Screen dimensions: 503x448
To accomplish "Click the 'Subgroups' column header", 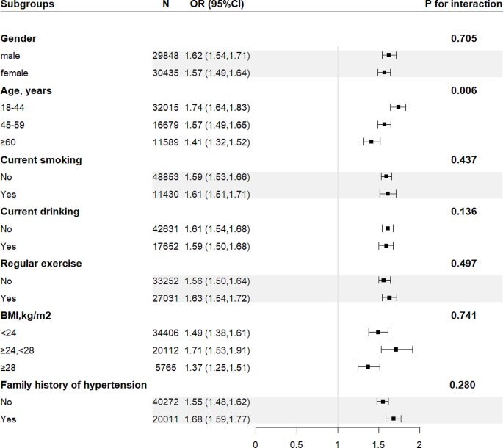I will 27,4.
